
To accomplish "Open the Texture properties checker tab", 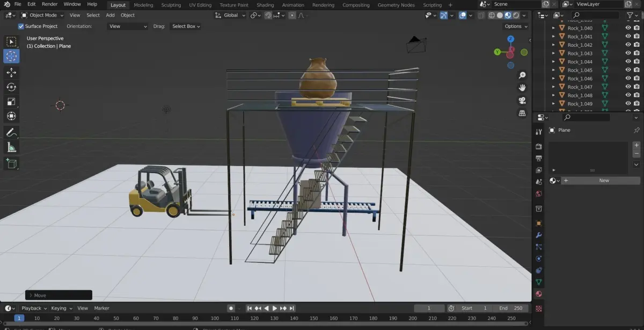I will (x=539, y=309).
